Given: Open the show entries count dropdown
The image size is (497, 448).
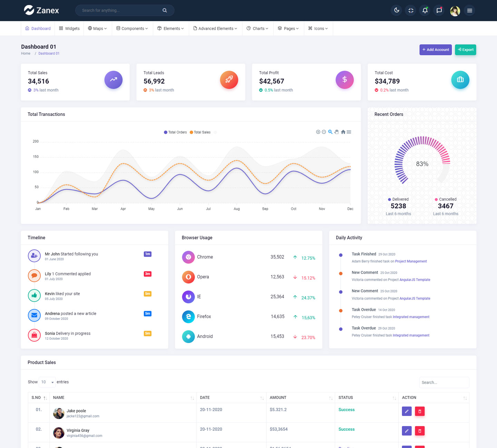Looking at the screenshot, I should click(x=47, y=382).
